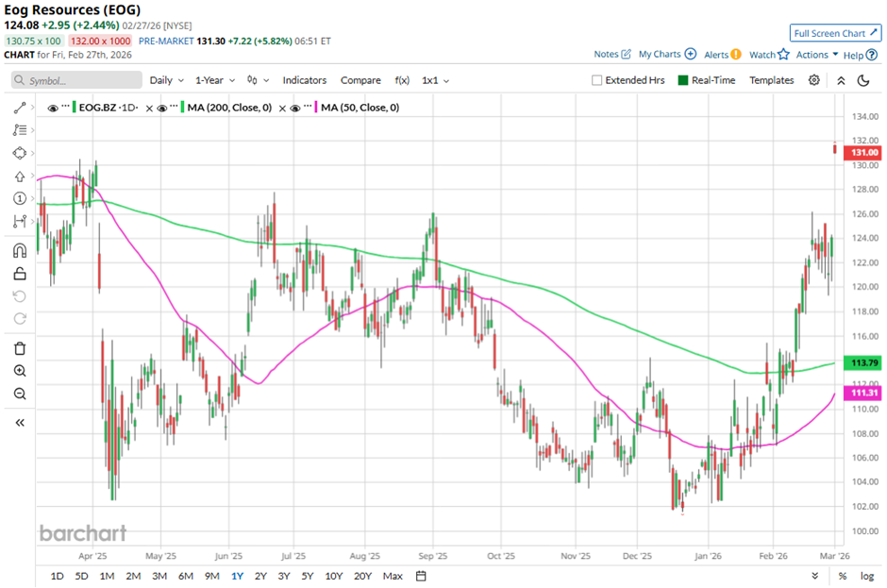Open the Fibonacci retracement tools
887x588 pixels.
tap(20, 130)
